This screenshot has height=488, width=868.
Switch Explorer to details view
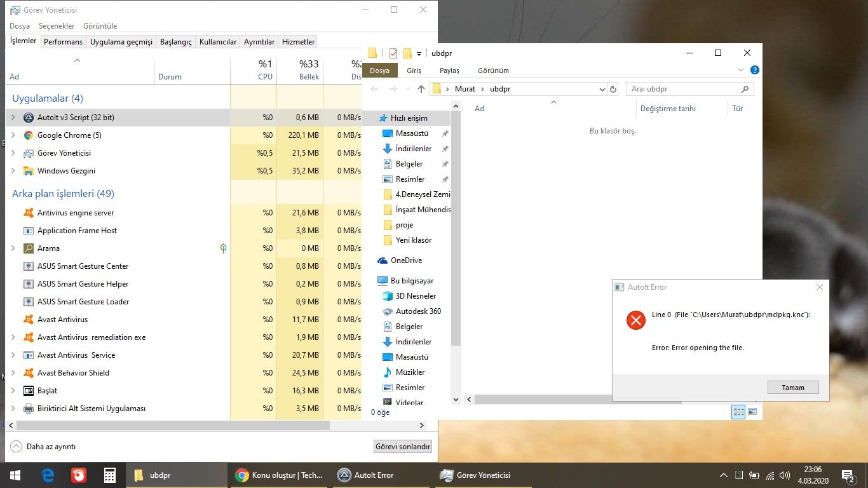point(738,412)
